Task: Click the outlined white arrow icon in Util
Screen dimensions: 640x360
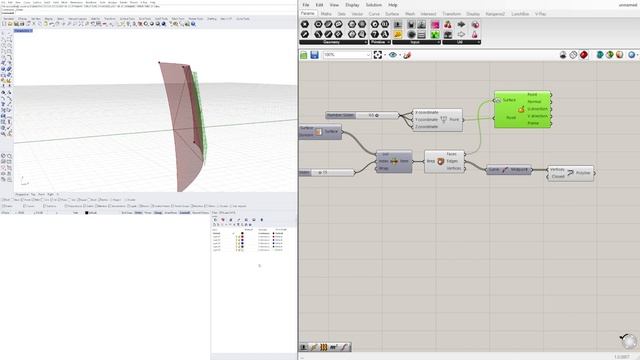Action: (461, 35)
